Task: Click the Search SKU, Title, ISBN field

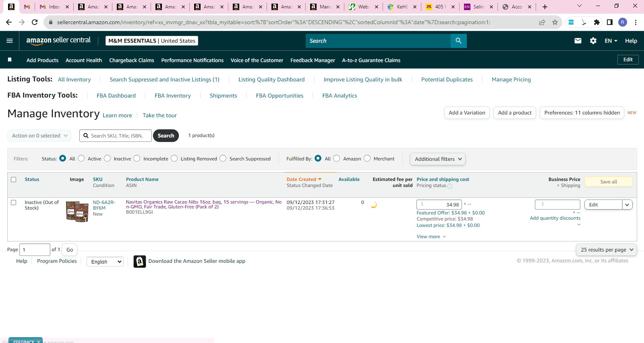Action: [x=116, y=136]
